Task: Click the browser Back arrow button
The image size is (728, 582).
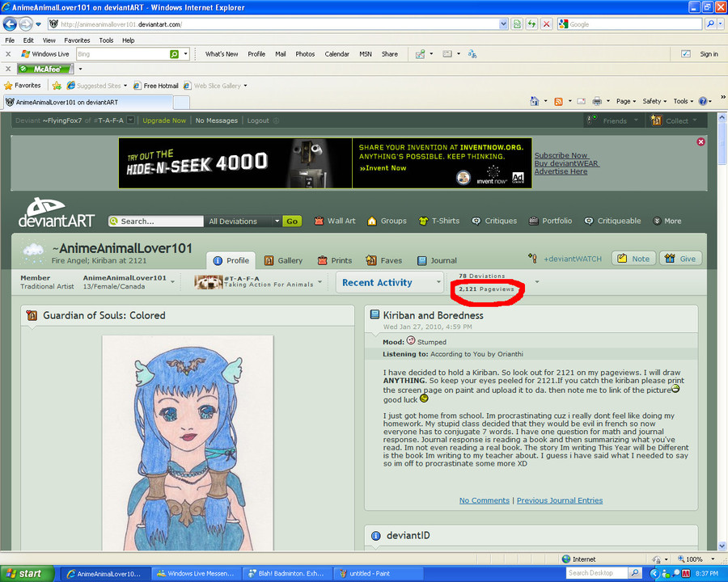Action: tap(10, 23)
